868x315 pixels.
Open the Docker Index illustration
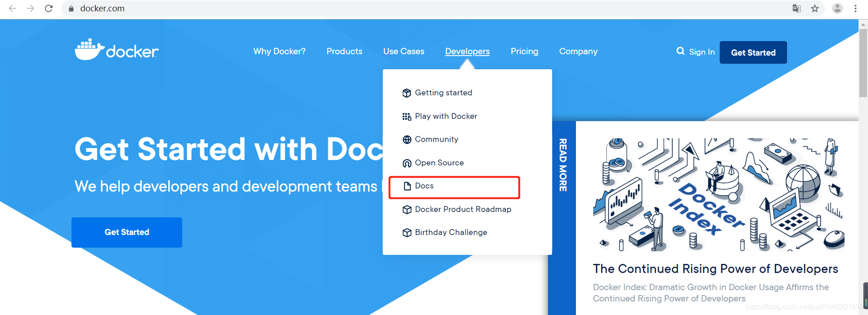(x=719, y=194)
